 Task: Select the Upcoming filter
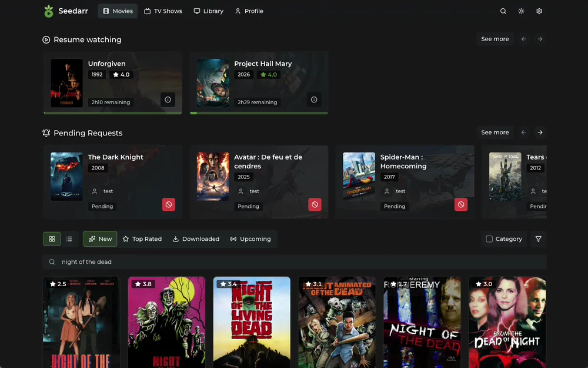pos(250,239)
